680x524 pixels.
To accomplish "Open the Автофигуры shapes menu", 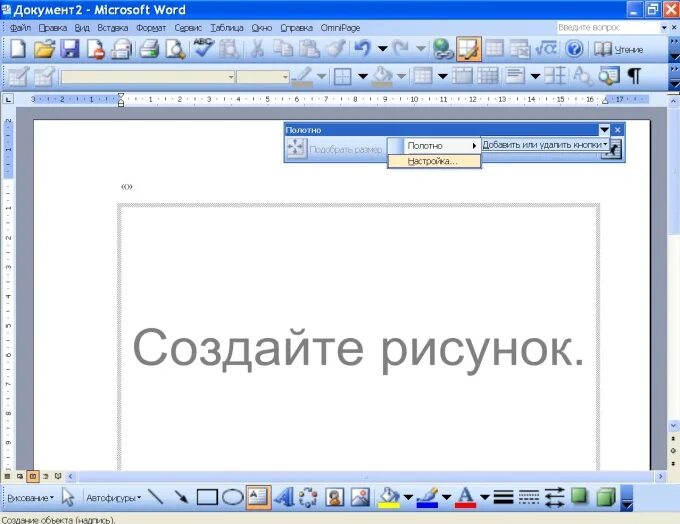I will (x=114, y=498).
